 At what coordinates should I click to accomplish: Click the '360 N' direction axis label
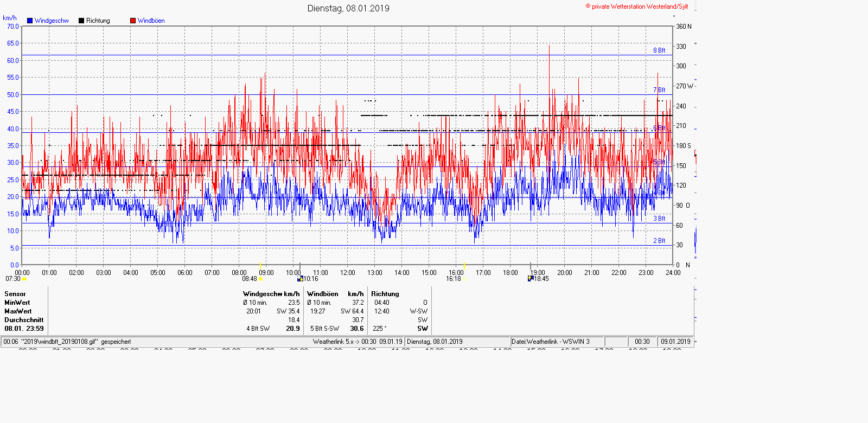click(684, 27)
